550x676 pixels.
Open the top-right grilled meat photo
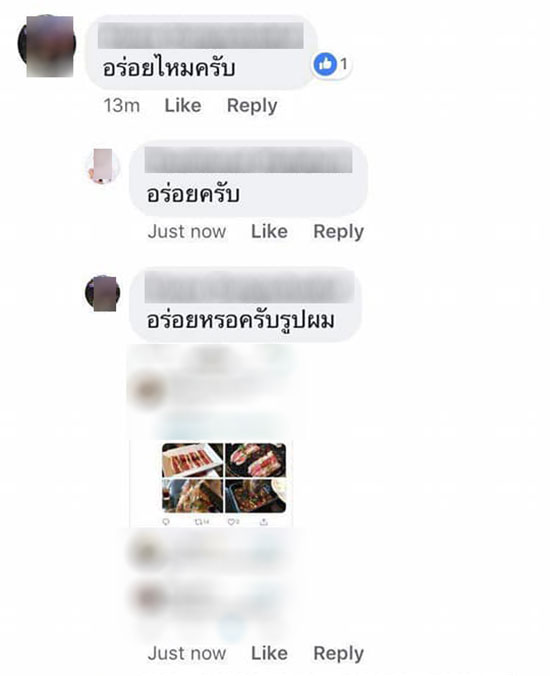pyautogui.click(x=256, y=460)
